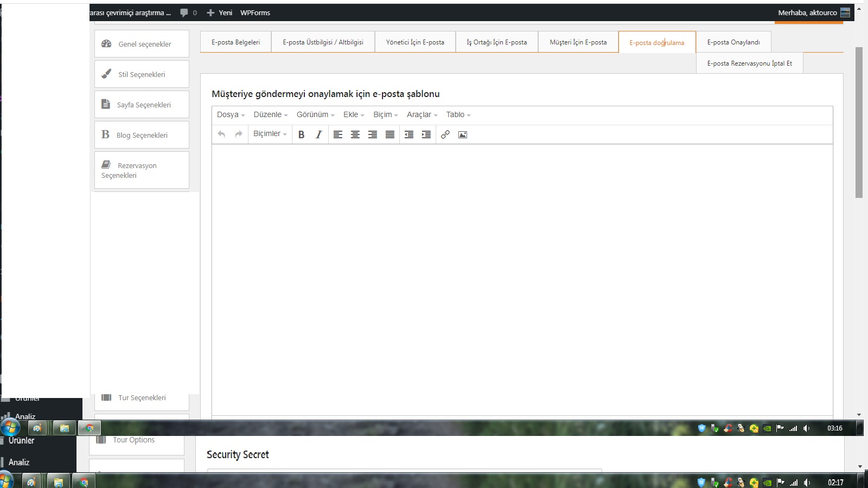Image resolution: width=868 pixels, height=488 pixels.
Task: Switch to E-posta Belgeleri tab
Action: point(236,42)
